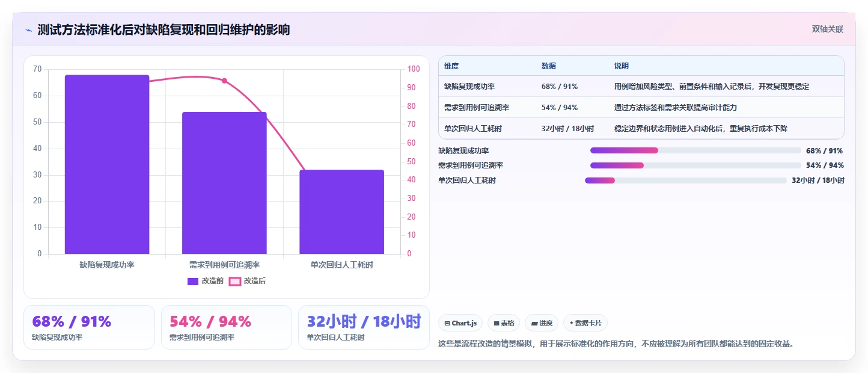Viewport: 868px width, 373px height.
Task: Click the 缺陷复现成功率 label of the progress list
Action: [463, 150]
